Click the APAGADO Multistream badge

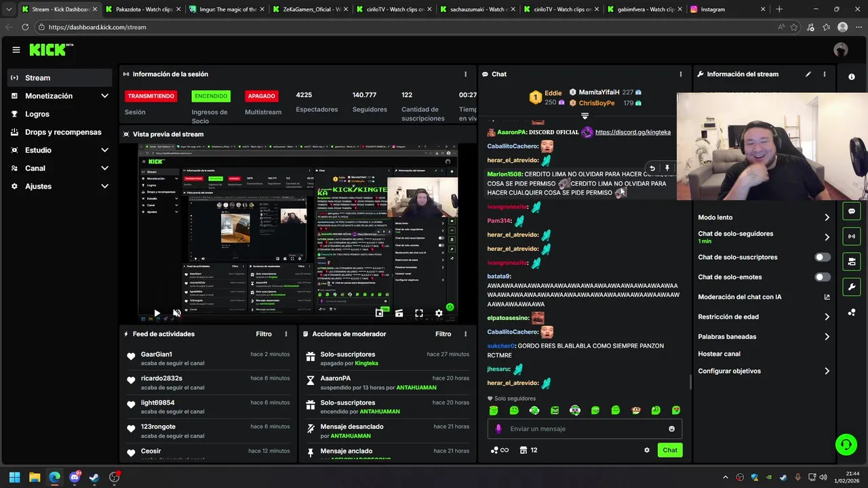261,96
